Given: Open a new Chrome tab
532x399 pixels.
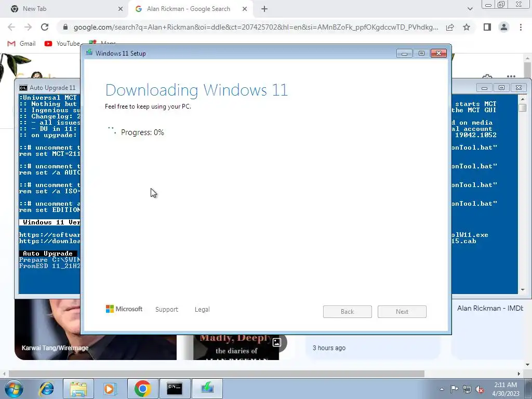Looking at the screenshot, I should click(x=264, y=9).
